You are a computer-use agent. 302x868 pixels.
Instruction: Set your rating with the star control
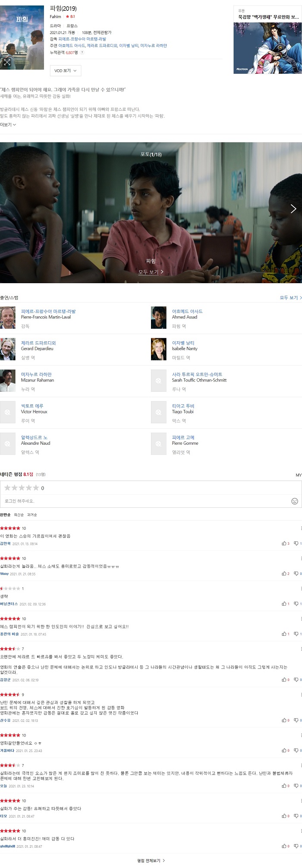[x=22, y=488]
